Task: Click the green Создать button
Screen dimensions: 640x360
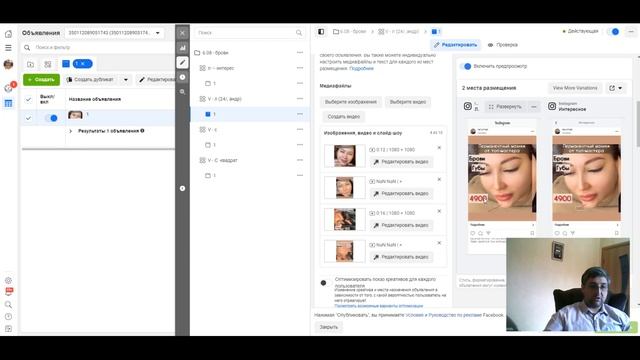Action: 41,80
